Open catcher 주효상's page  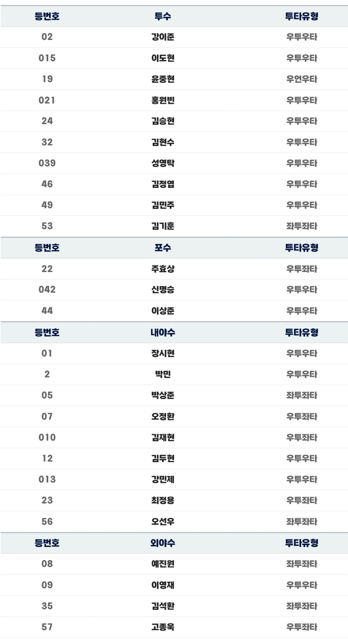point(163,269)
